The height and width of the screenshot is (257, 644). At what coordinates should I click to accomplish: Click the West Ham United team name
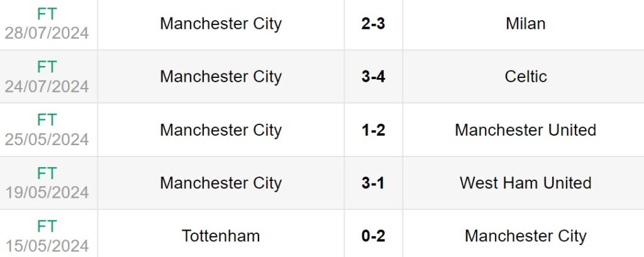pos(525,183)
